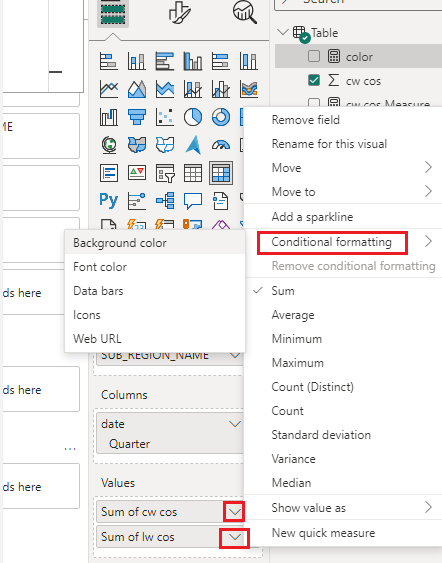Select the Python visual
Viewport: 442px width, 563px height.
[x=109, y=200]
